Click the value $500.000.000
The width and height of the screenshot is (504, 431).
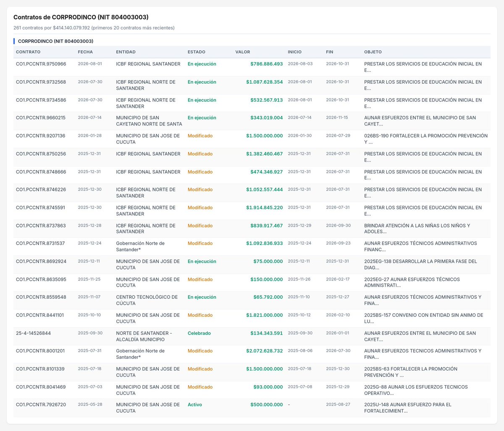click(x=267, y=405)
